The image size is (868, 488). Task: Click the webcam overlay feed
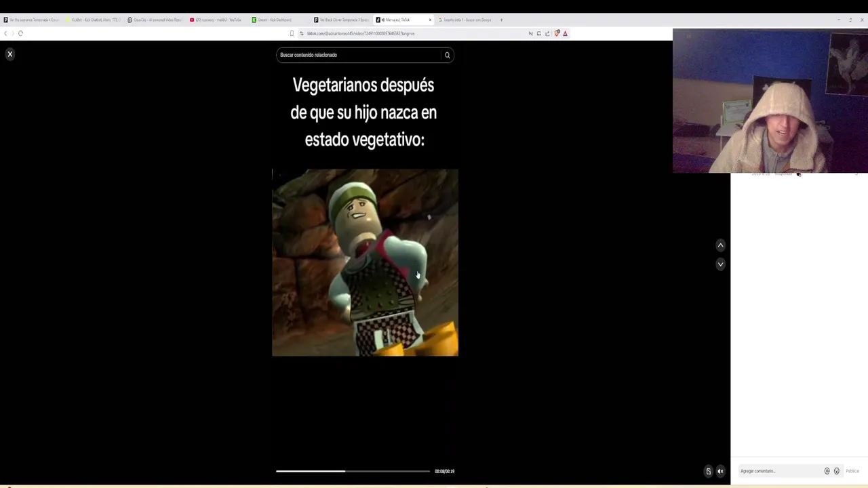770,100
